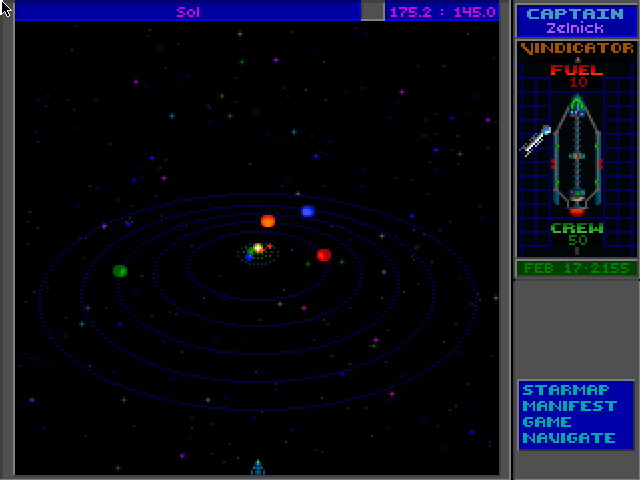The height and width of the screenshot is (480, 640).
Task: Click the red planet right of the sun
Action: coord(324,255)
